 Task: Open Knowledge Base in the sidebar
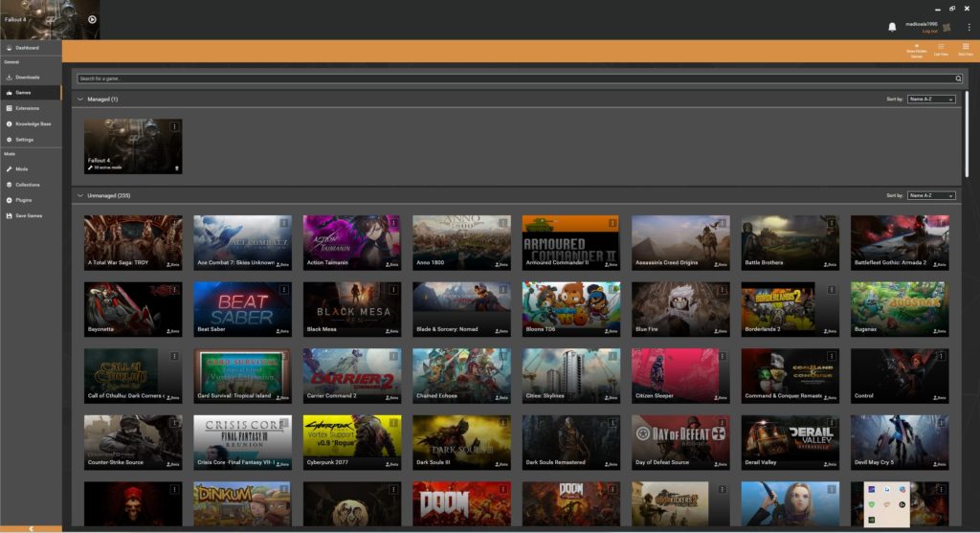[31, 123]
